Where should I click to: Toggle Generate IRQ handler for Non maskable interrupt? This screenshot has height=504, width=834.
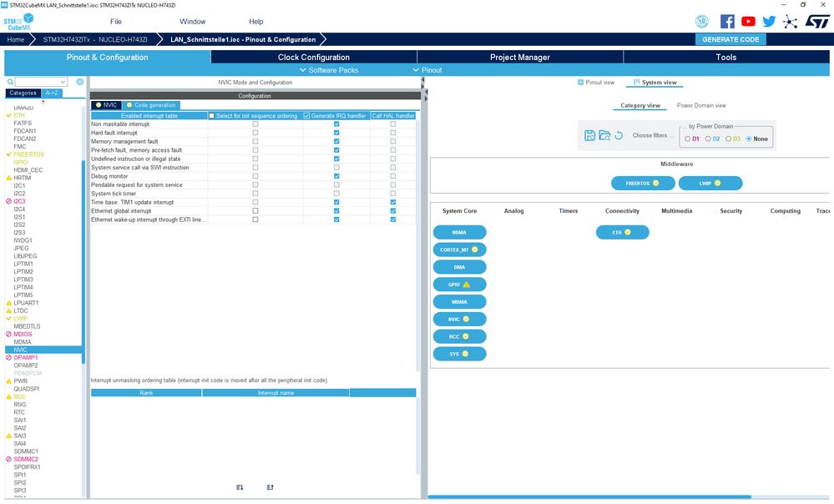click(336, 123)
